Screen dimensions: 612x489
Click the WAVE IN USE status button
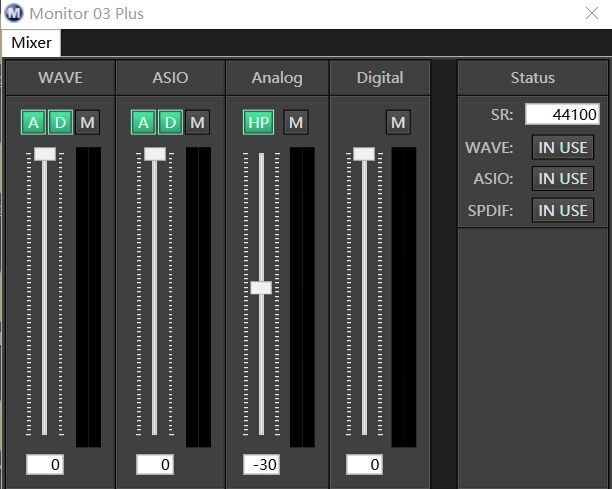562,148
